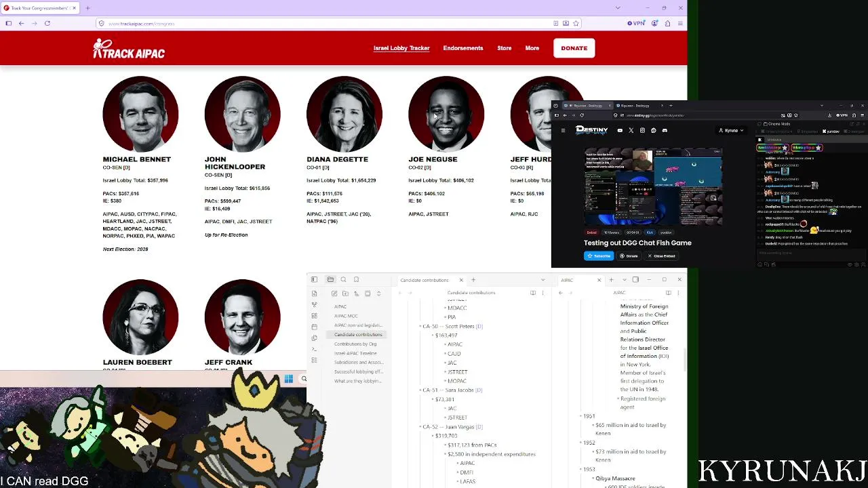Open the Obsidian command palette terminal icon
The image size is (868, 488).
click(x=314, y=348)
